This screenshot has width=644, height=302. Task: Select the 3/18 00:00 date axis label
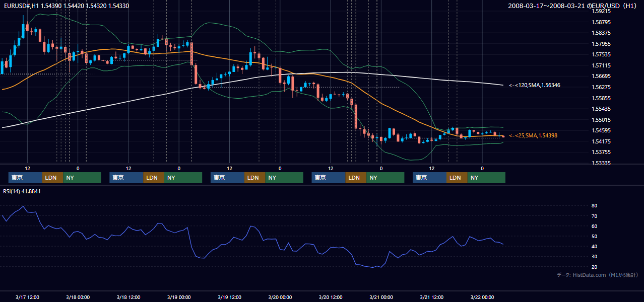(x=78, y=297)
